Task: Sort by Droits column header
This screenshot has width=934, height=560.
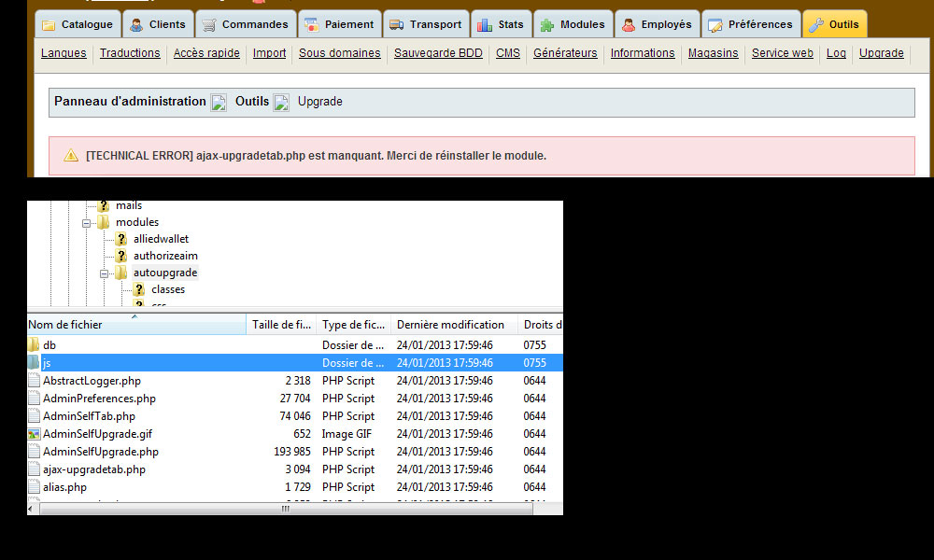Action: coord(541,325)
